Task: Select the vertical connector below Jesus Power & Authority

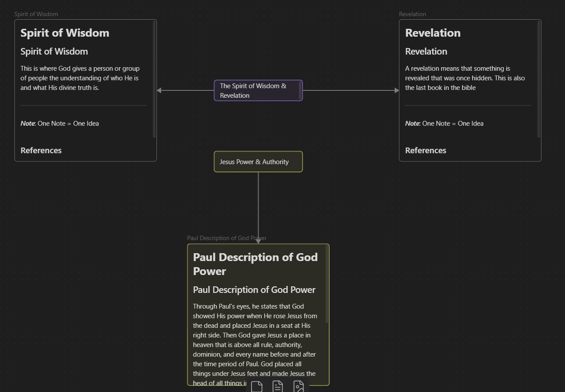Action: point(258,205)
